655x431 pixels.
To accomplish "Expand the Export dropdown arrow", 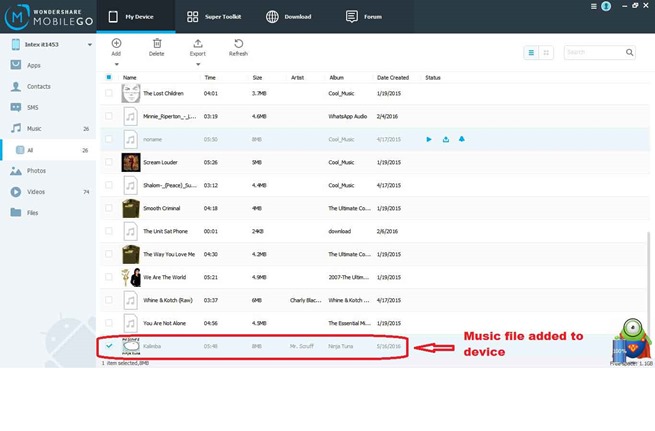I will coord(198,64).
